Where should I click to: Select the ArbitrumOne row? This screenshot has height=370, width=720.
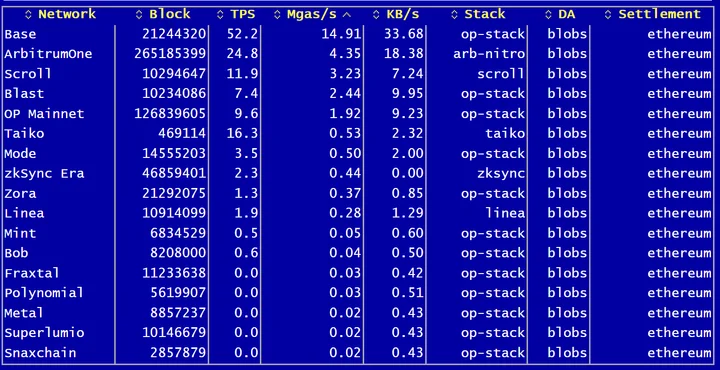[x=358, y=54]
